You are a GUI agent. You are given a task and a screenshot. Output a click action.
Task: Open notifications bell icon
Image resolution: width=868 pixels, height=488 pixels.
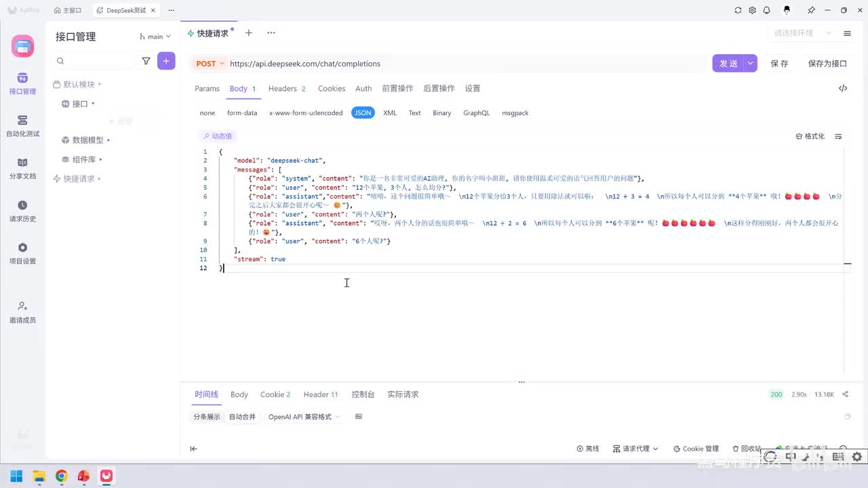tap(766, 10)
